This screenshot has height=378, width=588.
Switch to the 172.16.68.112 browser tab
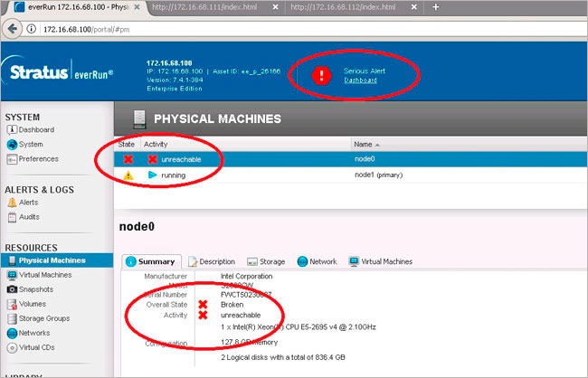[343, 7]
